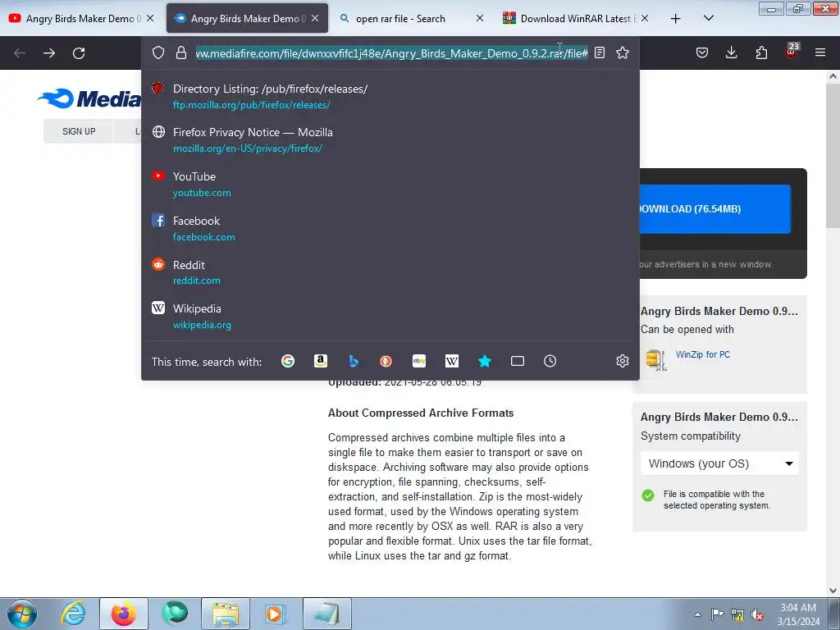This screenshot has width=840, height=630.
Task: Open Firefox Privacy Notice suggestion
Action: [390, 139]
